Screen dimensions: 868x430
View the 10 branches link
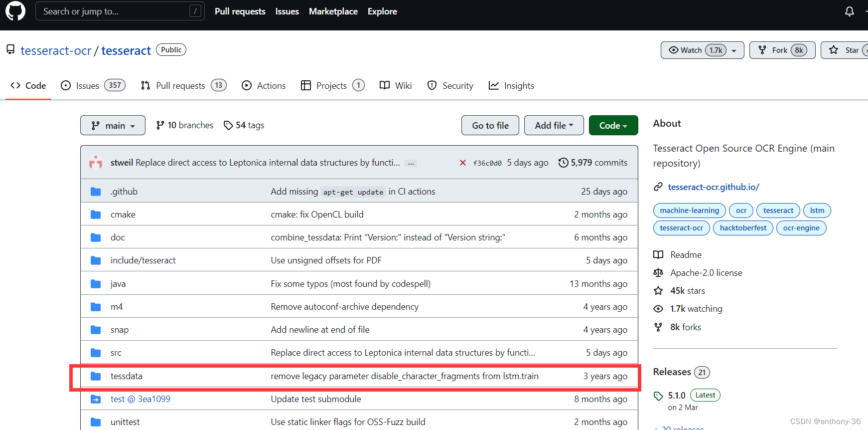click(185, 125)
